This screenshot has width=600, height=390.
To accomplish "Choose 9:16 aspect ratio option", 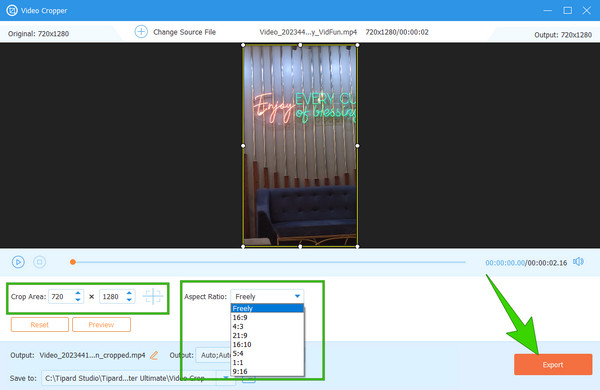I will coord(267,371).
